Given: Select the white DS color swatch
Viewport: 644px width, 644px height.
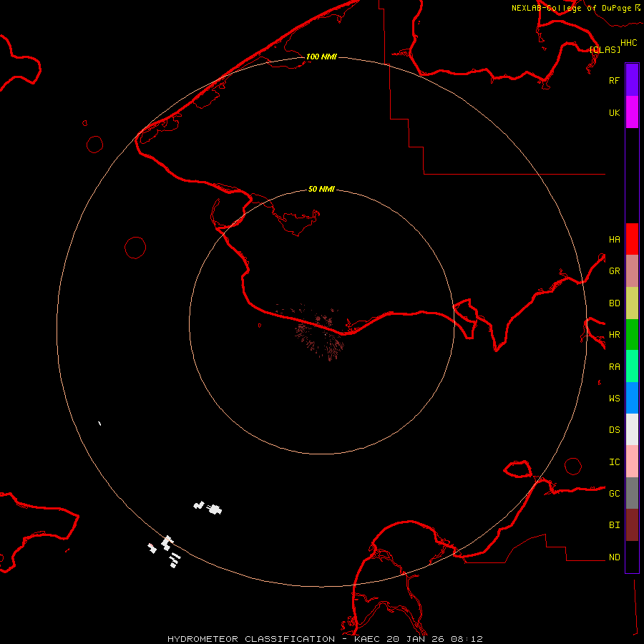Looking at the screenshot, I should click(632, 429).
